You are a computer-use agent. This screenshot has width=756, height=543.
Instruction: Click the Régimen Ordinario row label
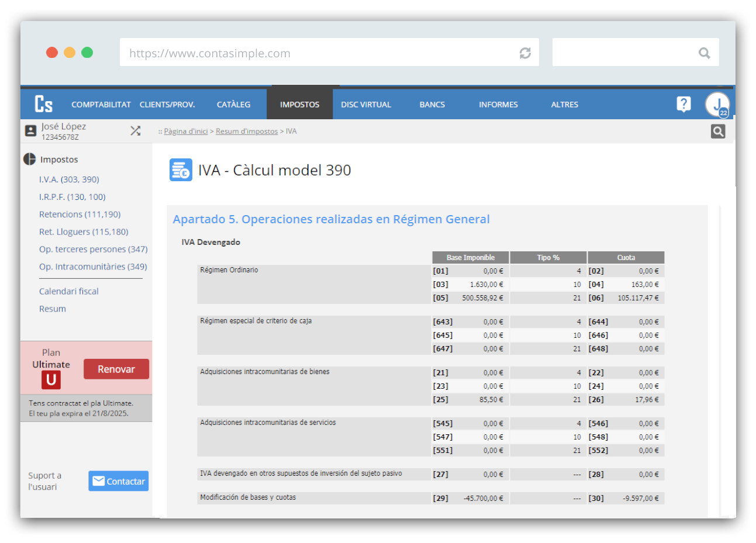tap(229, 270)
